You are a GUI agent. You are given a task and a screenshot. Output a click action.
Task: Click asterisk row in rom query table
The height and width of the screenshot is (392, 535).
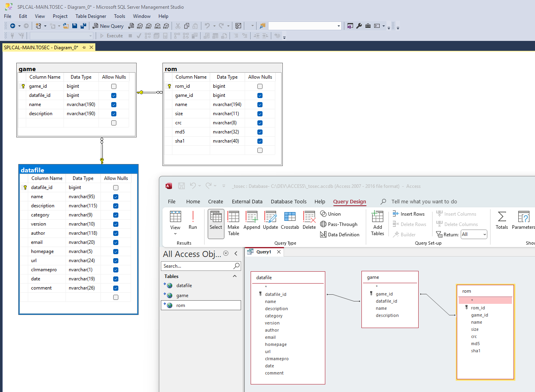(x=485, y=301)
